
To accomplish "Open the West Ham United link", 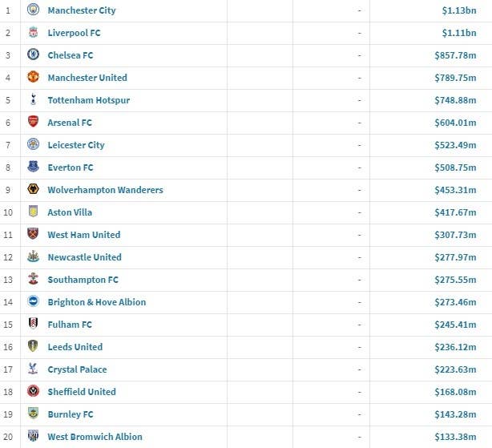I will coord(84,235).
